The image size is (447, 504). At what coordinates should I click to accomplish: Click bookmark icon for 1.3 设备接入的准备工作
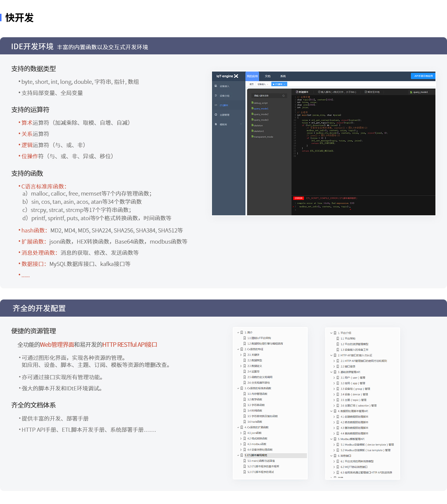pyautogui.click(x=338, y=350)
